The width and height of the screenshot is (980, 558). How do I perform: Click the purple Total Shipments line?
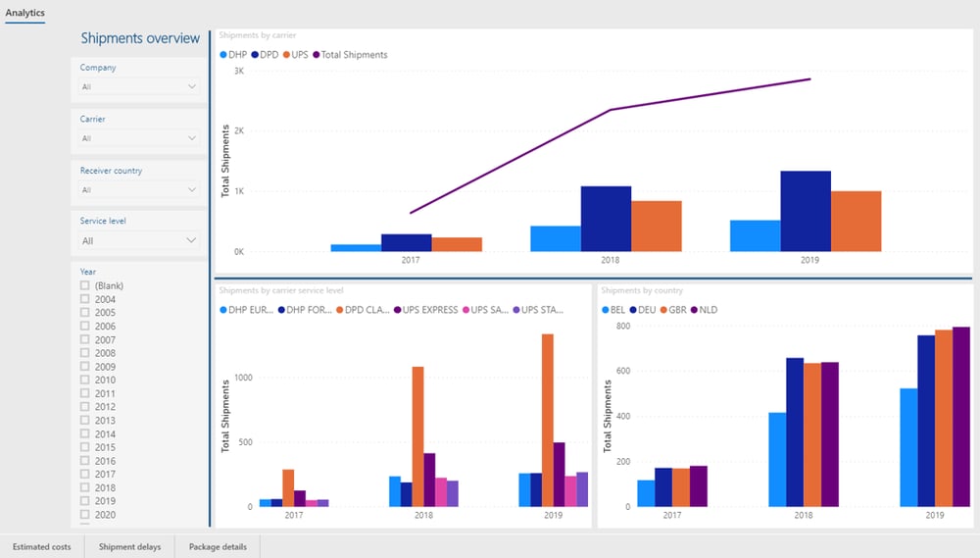610,110
